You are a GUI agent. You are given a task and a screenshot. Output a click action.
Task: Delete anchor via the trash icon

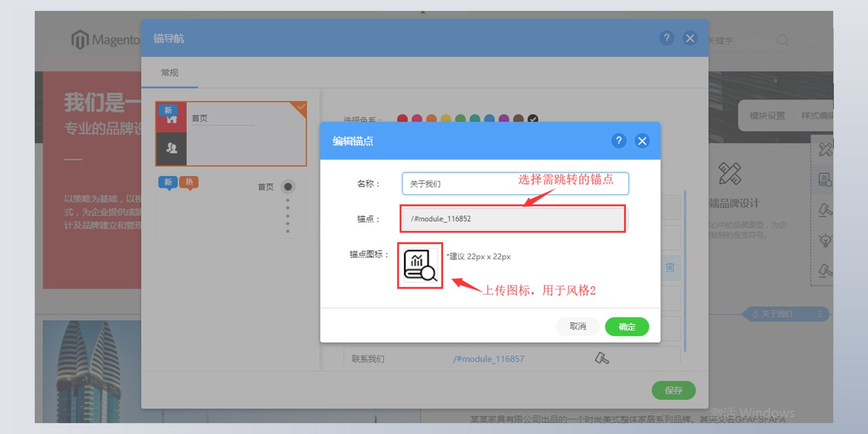coord(670,267)
